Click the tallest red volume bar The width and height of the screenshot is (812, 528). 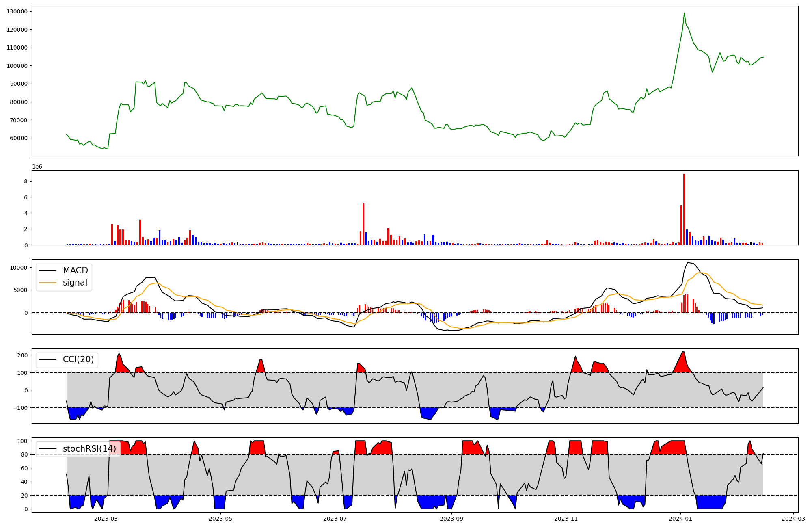tap(684, 209)
